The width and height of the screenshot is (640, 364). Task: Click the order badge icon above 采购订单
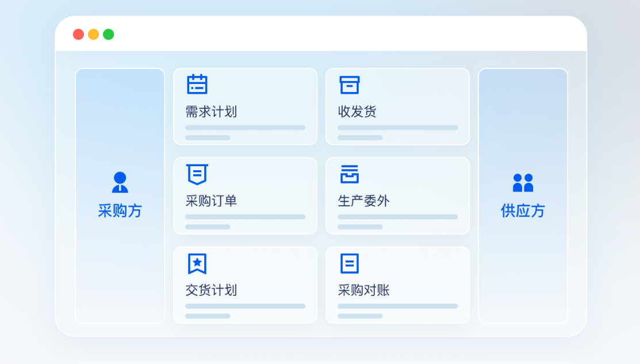point(197,174)
